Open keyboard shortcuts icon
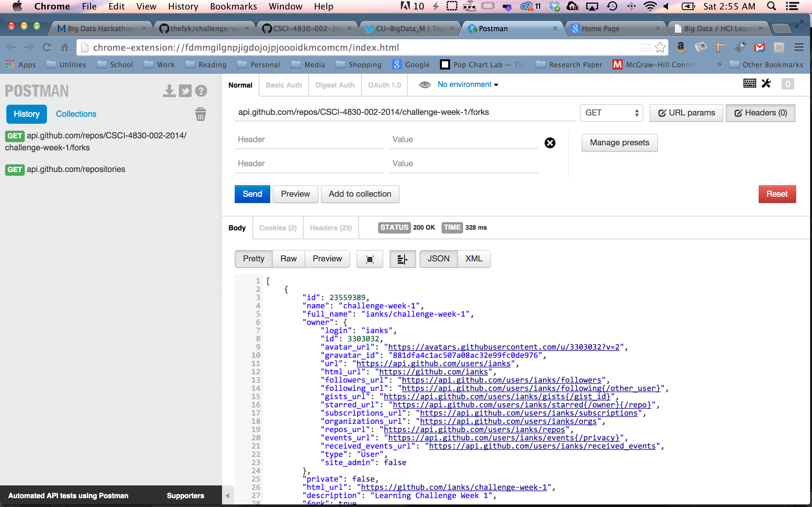 (749, 83)
